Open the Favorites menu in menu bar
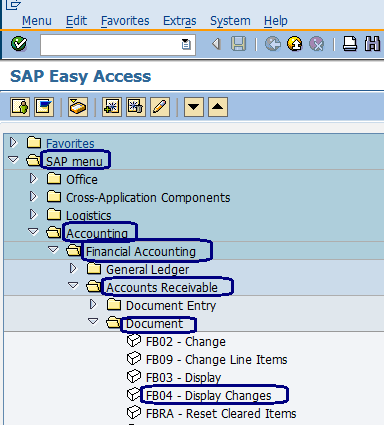This screenshot has height=427, width=384. tap(125, 21)
